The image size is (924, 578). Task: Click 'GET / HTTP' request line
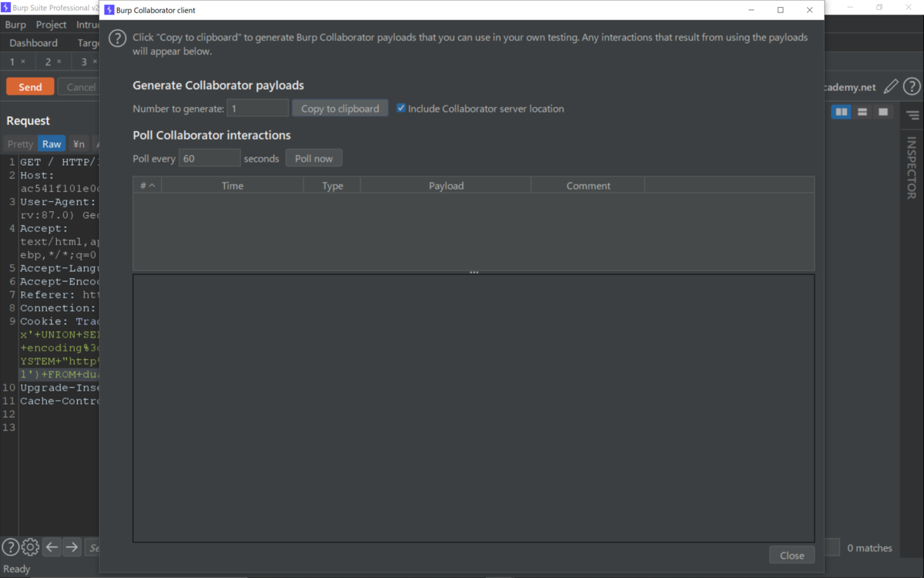(x=59, y=163)
